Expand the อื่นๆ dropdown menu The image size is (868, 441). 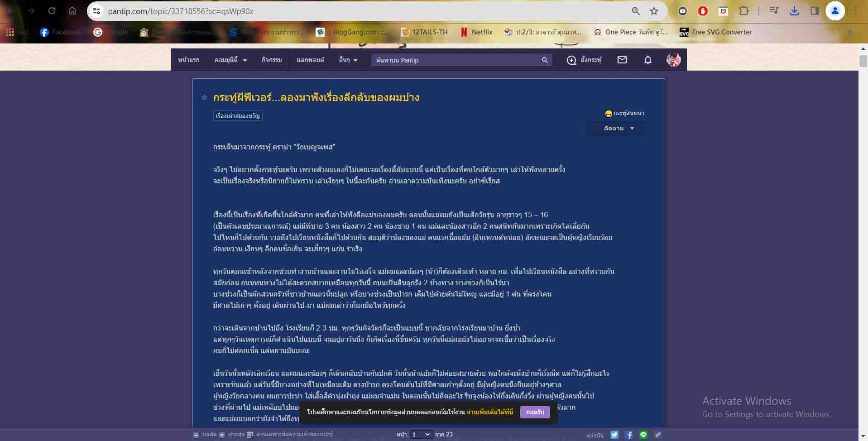pos(348,60)
